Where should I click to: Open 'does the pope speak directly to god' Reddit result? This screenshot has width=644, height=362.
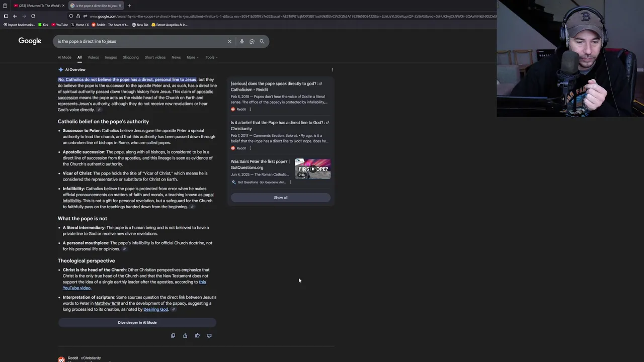click(276, 86)
